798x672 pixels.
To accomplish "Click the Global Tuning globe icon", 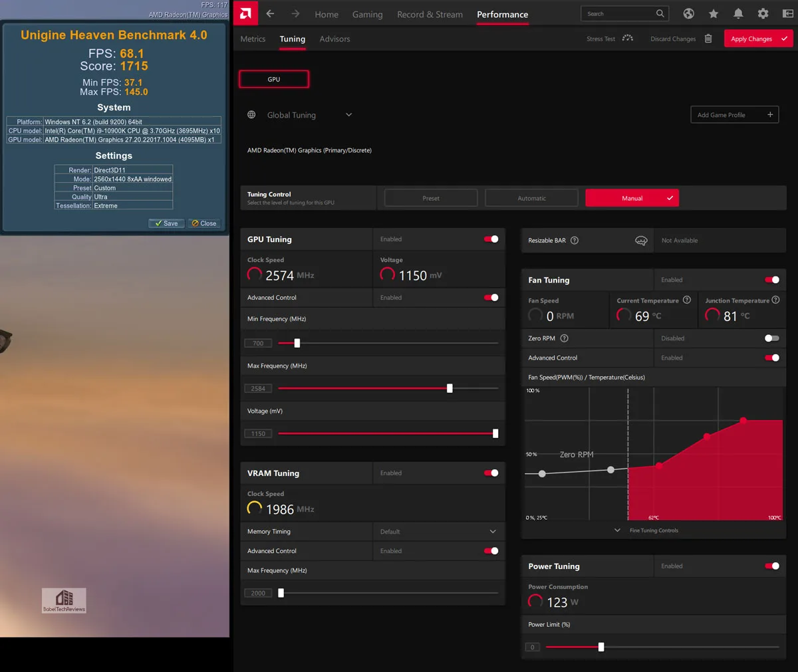I will [251, 115].
